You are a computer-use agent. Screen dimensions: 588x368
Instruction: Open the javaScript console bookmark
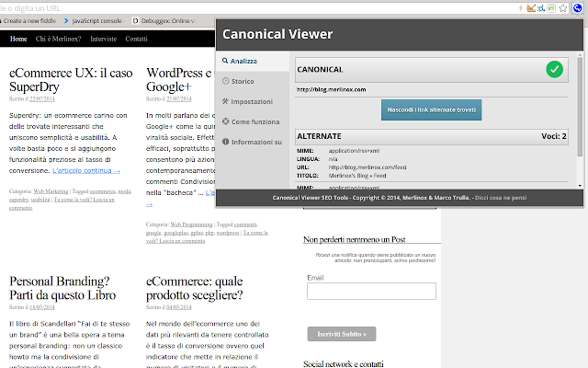click(x=94, y=20)
